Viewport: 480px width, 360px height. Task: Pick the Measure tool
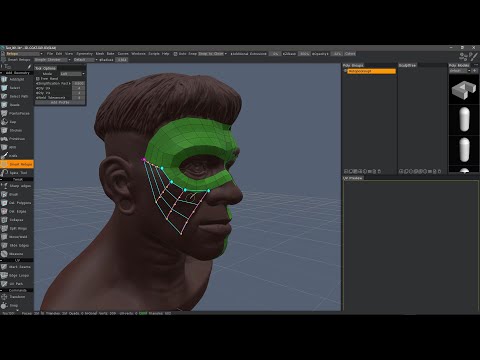coord(17,254)
